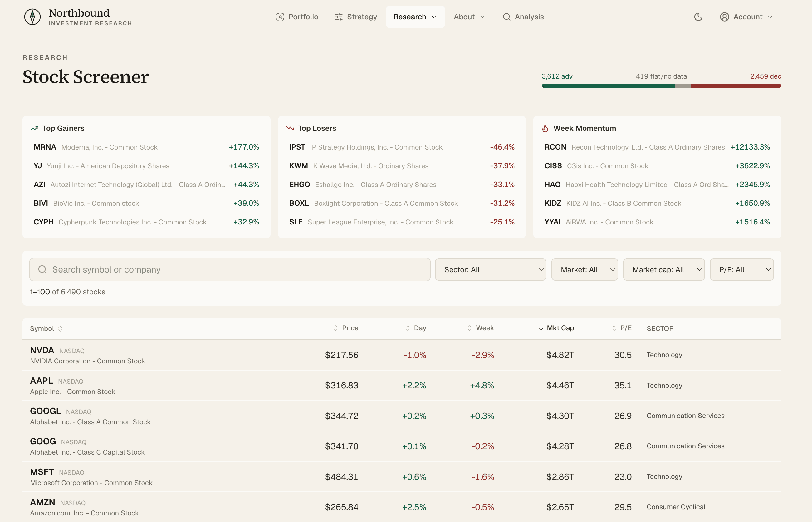The height and width of the screenshot is (522, 812).
Task: Open the AZI Autozi gainer row
Action: point(146,185)
